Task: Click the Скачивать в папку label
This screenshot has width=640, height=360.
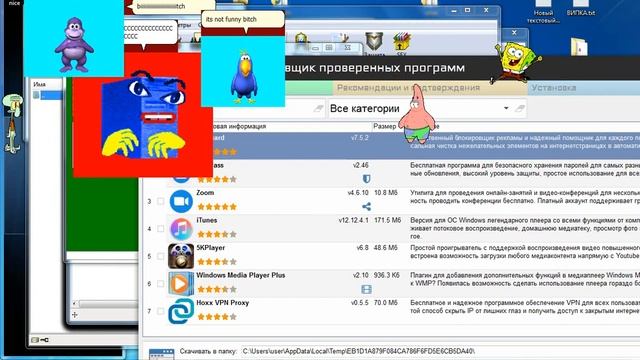Action: (x=208, y=351)
